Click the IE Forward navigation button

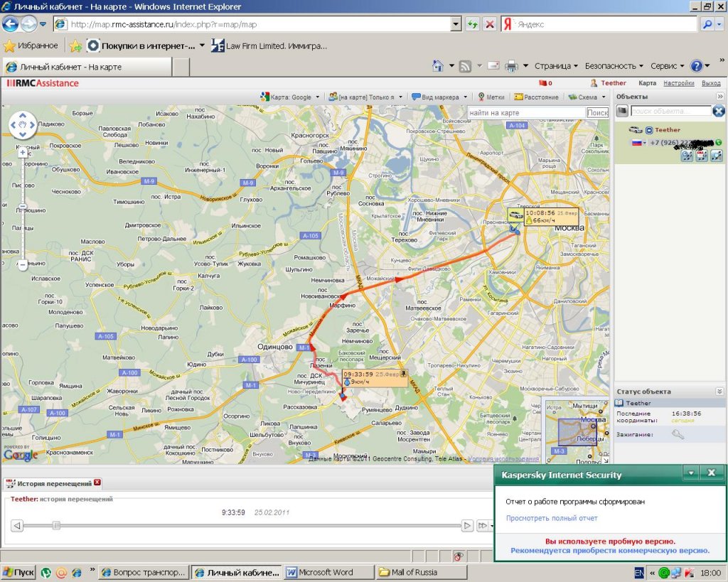click(28, 23)
